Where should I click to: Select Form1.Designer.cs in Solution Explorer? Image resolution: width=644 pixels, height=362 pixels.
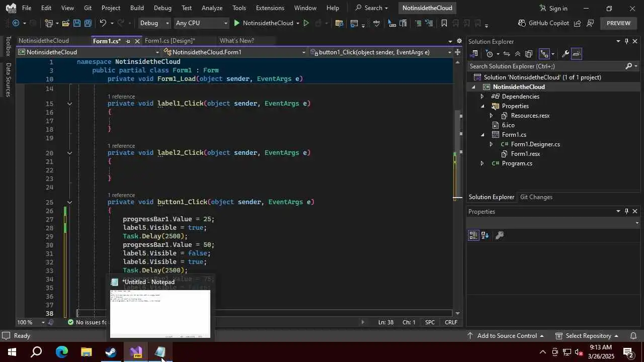[535, 144]
